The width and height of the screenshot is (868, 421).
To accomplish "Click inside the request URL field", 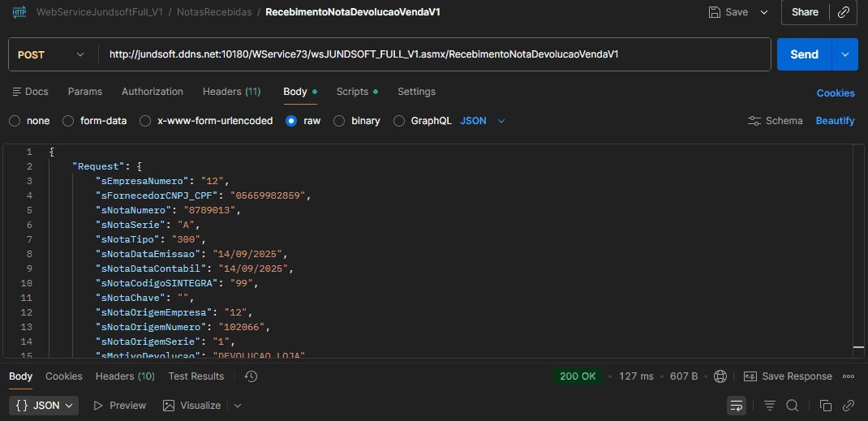I will (434, 54).
